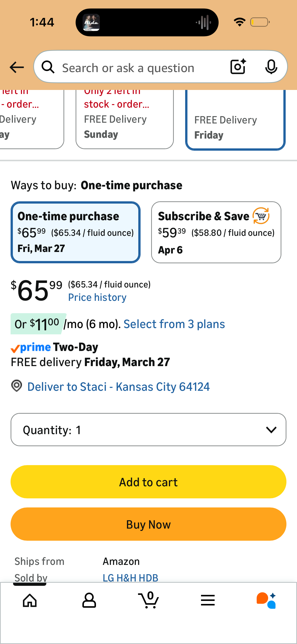The image size is (297, 644).
Task: Go to Home tab icon
Action: [x=30, y=601]
